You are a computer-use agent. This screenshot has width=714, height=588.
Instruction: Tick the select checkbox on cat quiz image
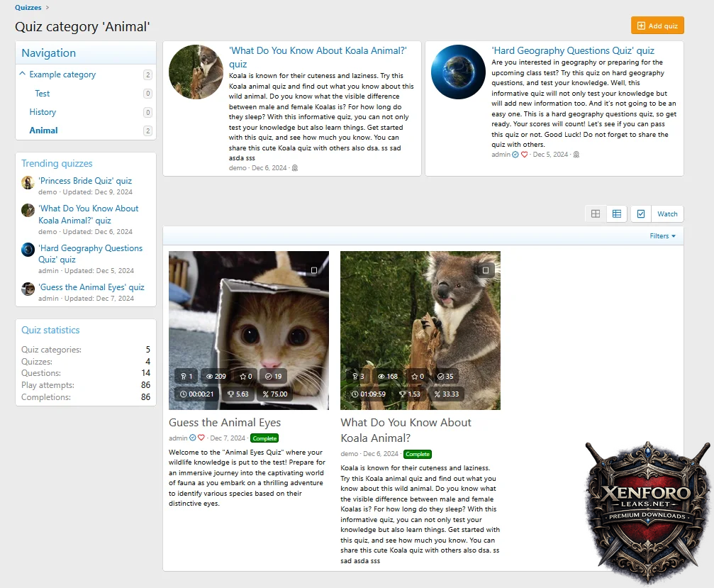(313, 270)
